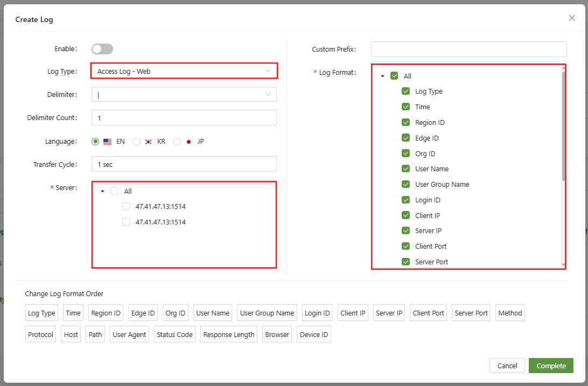Uncheck the Region ID log format checkbox
Image resolution: width=588 pixels, height=386 pixels.
[x=406, y=123]
